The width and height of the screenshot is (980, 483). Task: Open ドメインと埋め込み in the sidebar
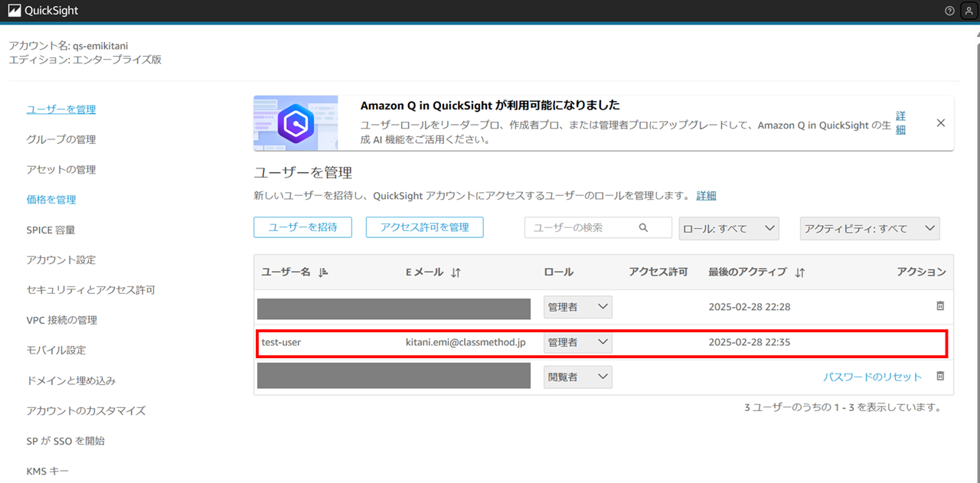(x=71, y=380)
